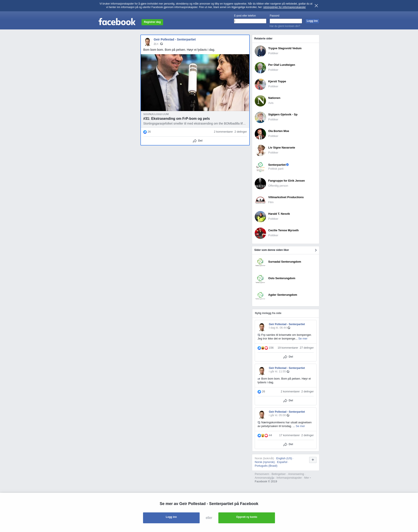Screen dimensions: 418x532
Task: Dismiss the cookie notice with the X icon
Action: coord(316,6)
